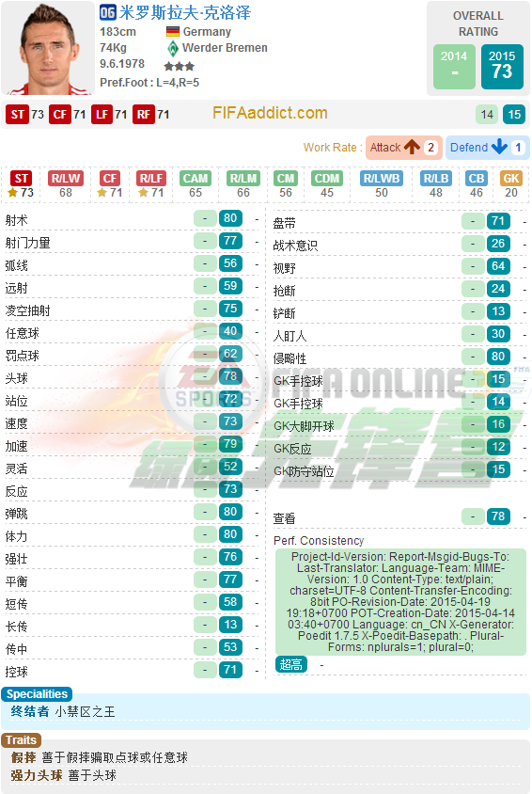Click the 弹跳 stat value 80

coord(230,512)
